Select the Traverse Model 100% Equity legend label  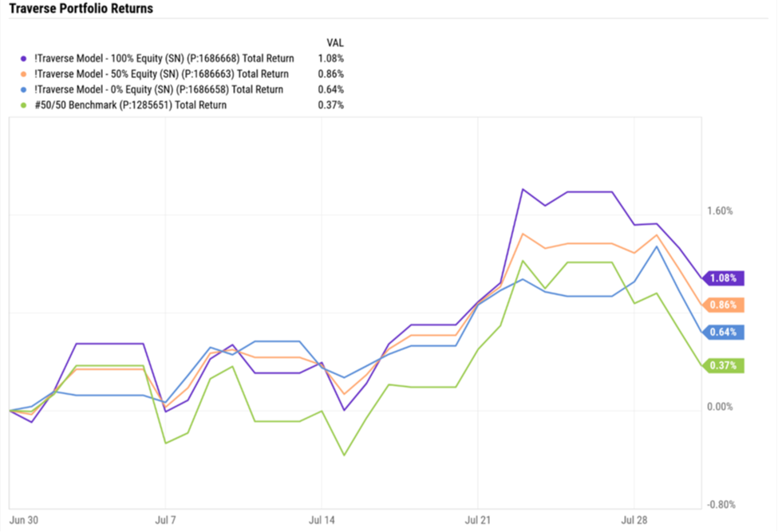pos(160,58)
